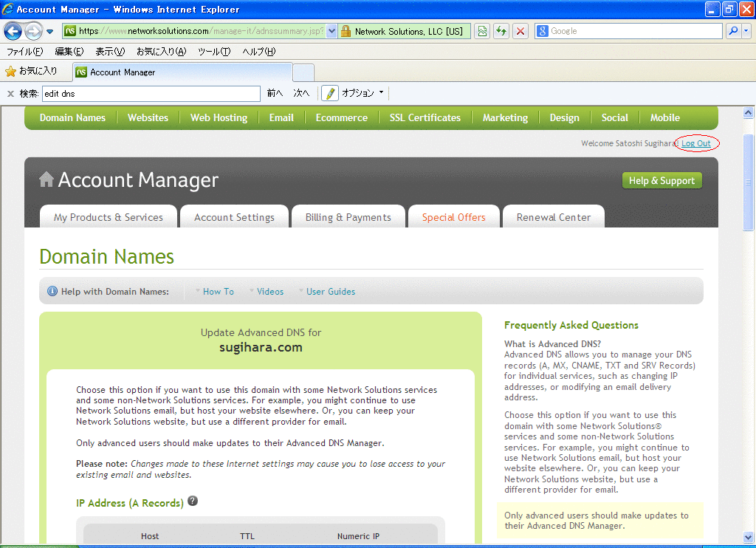Open Domain Names in green nav bar
The height and width of the screenshot is (548, 756).
[x=72, y=117]
